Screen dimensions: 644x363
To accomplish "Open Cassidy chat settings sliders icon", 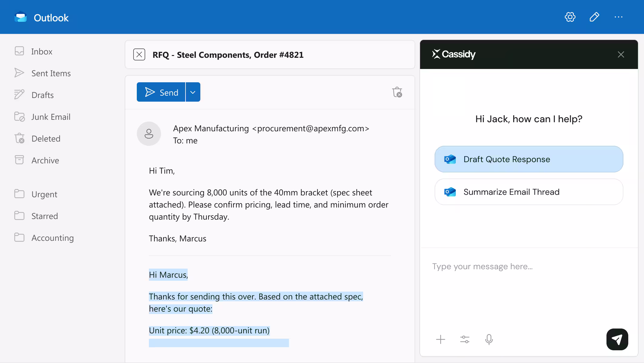I will coord(465,339).
